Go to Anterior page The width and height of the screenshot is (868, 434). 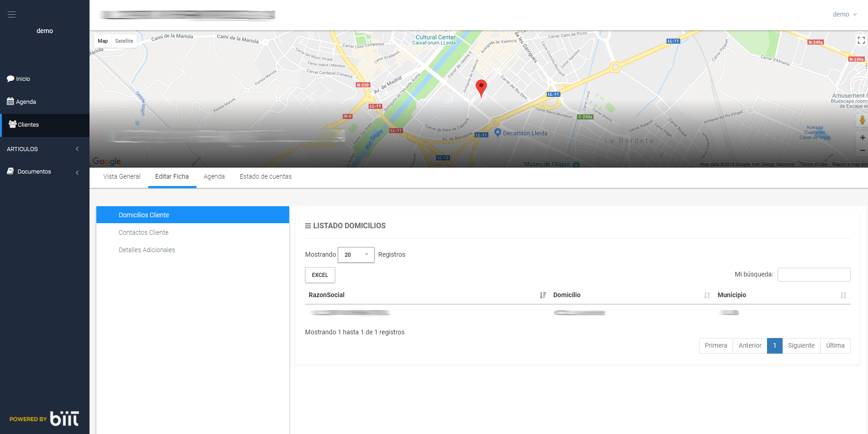click(750, 346)
